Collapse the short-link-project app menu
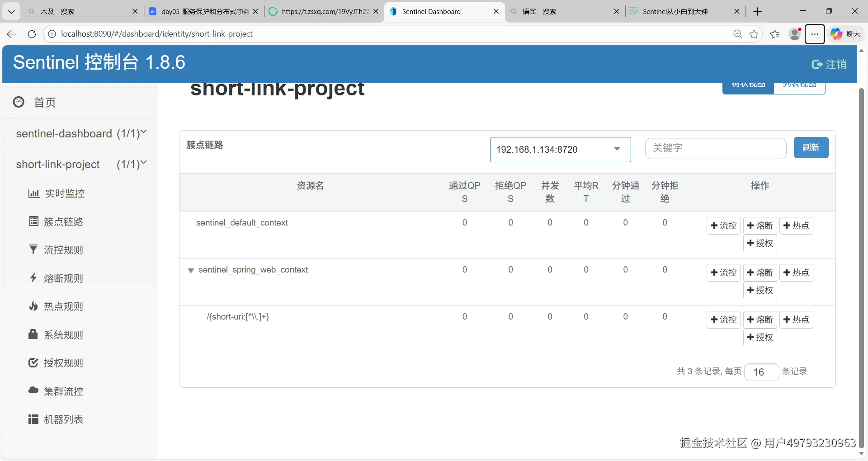This screenshot has height=461, width=868. click(81, 165)
